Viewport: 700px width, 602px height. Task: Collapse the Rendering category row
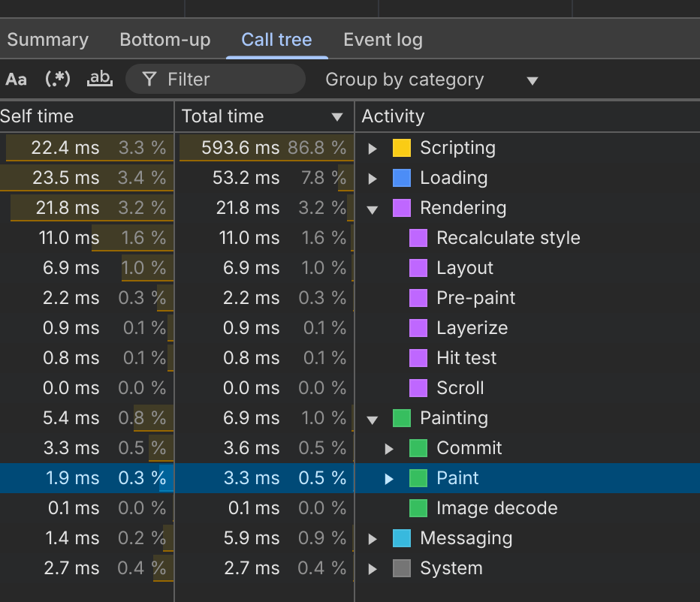[x=373, y=209]
